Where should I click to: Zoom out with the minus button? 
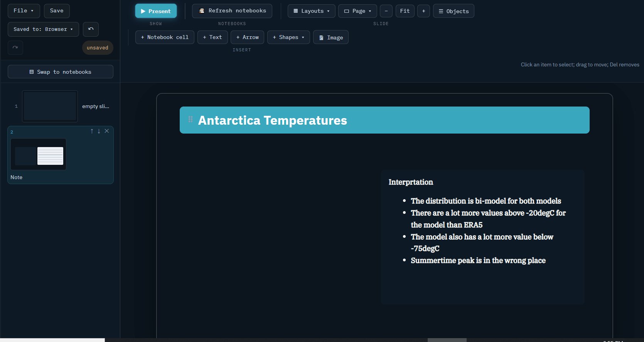(386, 11)
